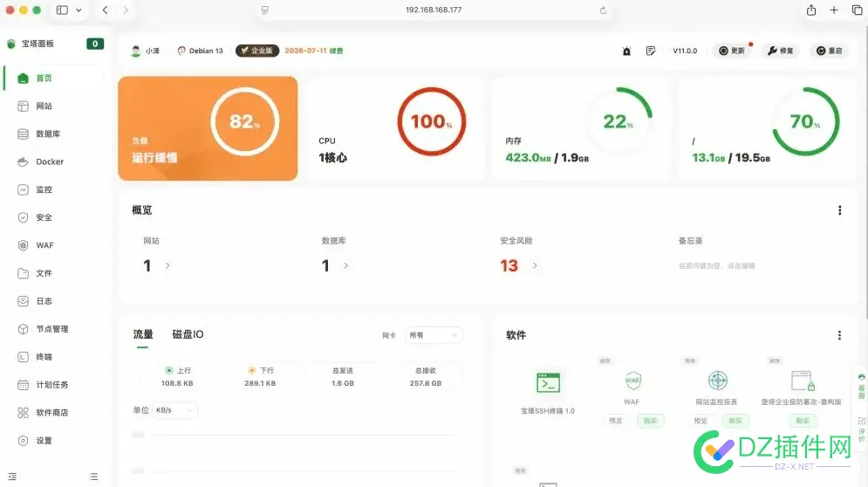The width and height of the screenshot is (868, 487).
Task: Go to 节点管理 in the sidebar
Action: tap(43, 329)
